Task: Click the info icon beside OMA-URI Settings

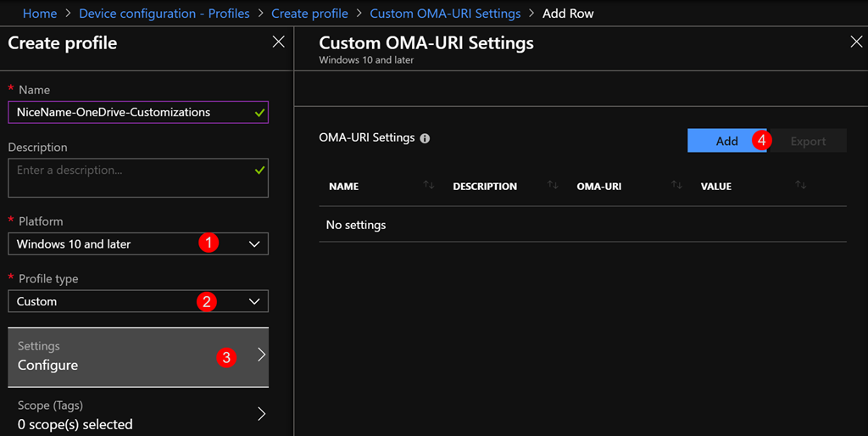Action: click(x=426, y=138)
